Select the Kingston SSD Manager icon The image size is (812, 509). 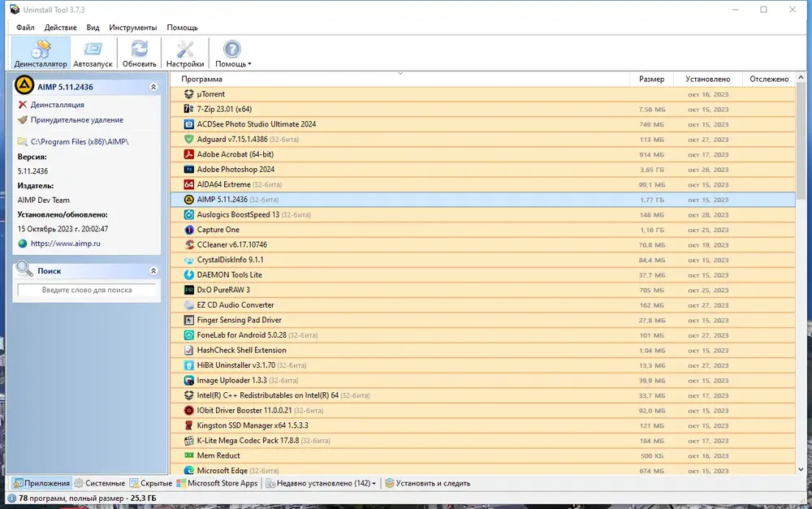tap(189, 425)
